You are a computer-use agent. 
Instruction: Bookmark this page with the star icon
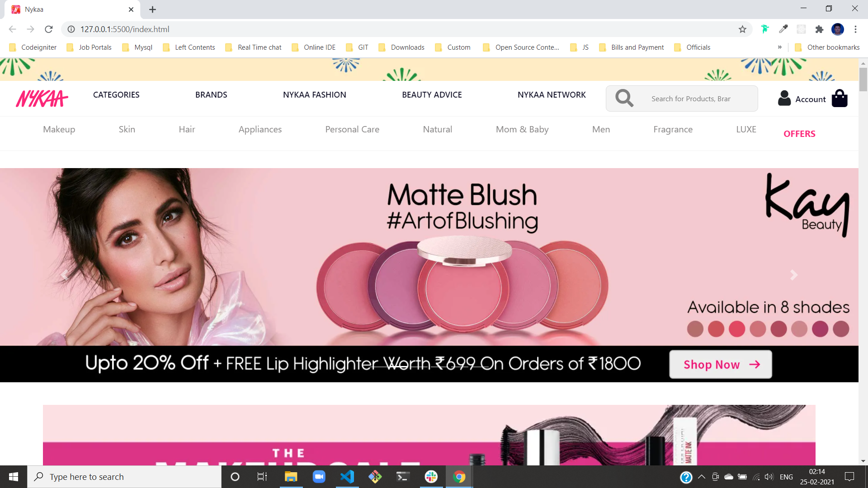coord(742,29)
